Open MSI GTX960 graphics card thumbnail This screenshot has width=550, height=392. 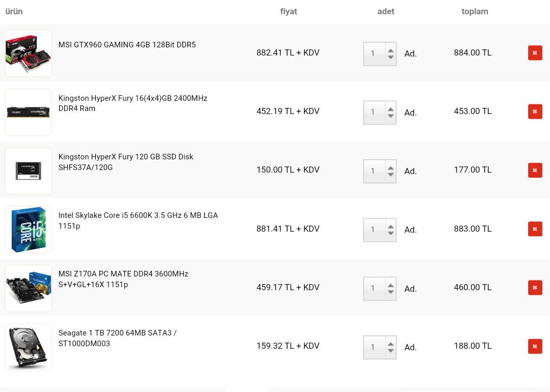(29, 53)
